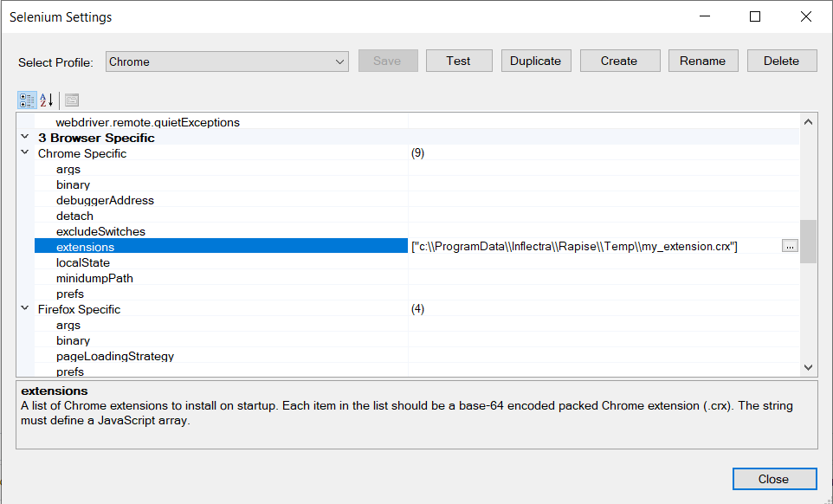Select the pageLoadingStrategy property
This screenshot has width=833, height=504.
coord(114,356)
